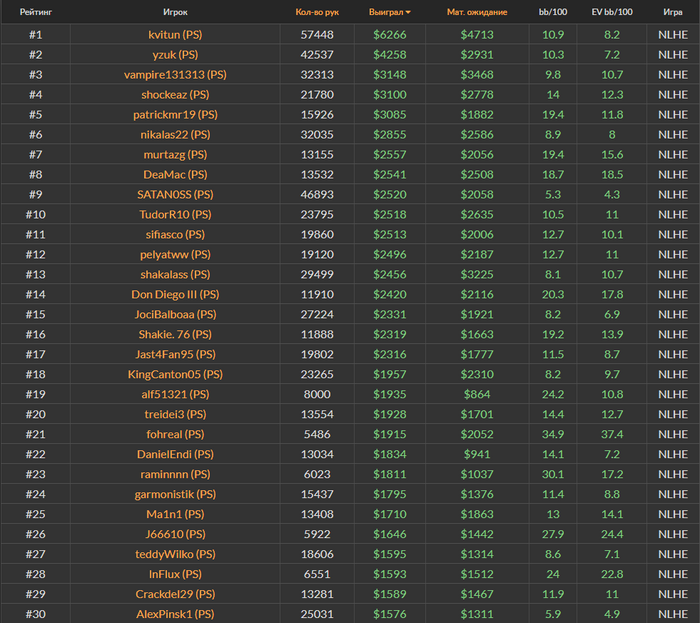Select player vampire131313 (PS)
Screen dimensions: 700x623
pos(175,74)
